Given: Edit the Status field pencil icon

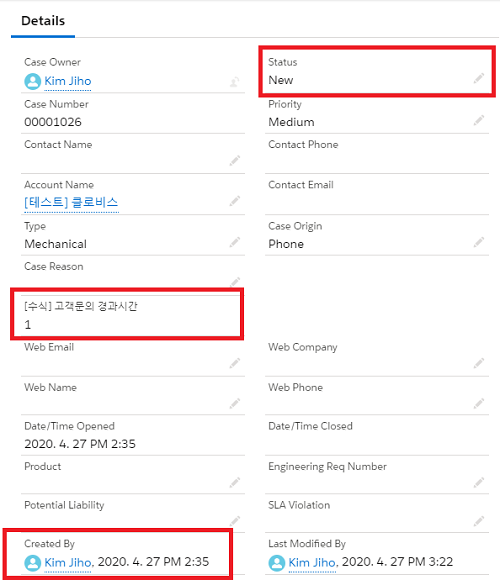Looking at the screenshot, I should (479, 78).
